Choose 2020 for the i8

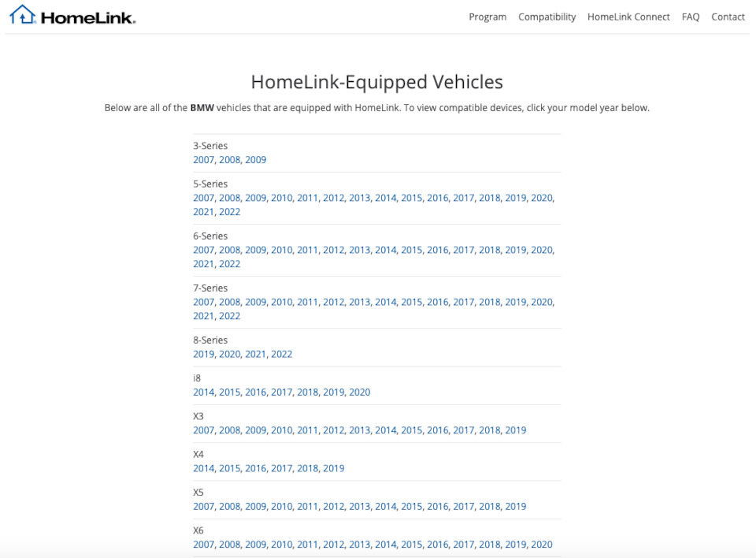(359, 392)
